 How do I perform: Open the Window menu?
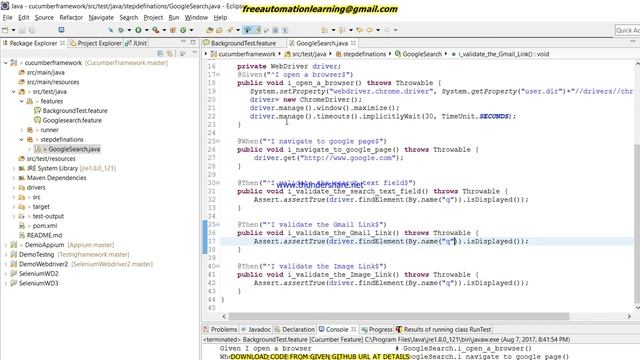click(x=196, y=18)
